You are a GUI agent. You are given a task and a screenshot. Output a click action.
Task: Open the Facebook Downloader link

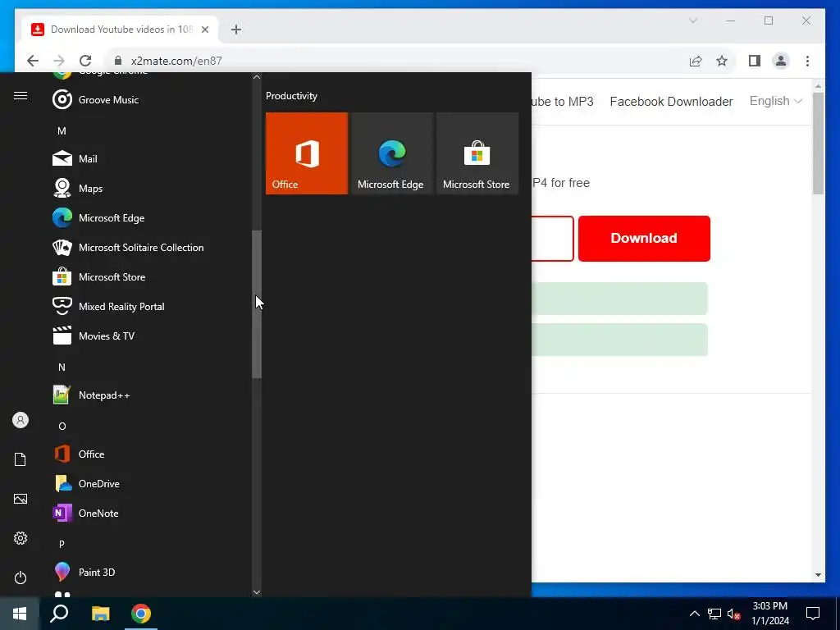671,101
